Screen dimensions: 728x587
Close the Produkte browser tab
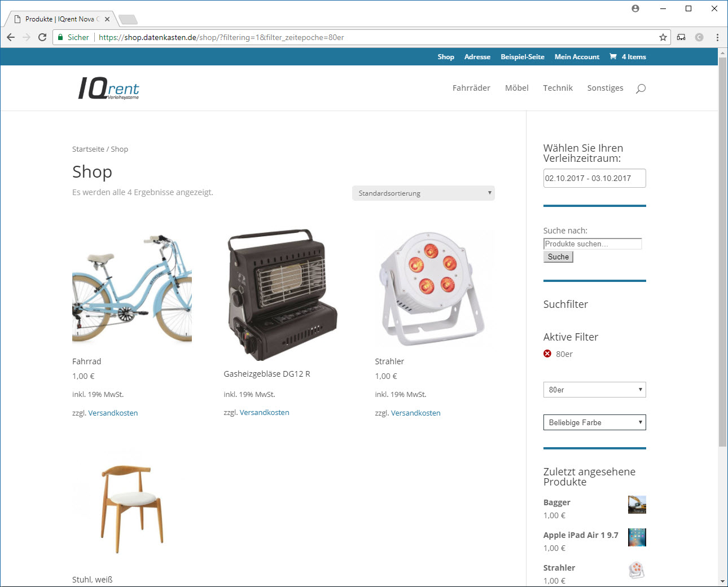(107, 19)
